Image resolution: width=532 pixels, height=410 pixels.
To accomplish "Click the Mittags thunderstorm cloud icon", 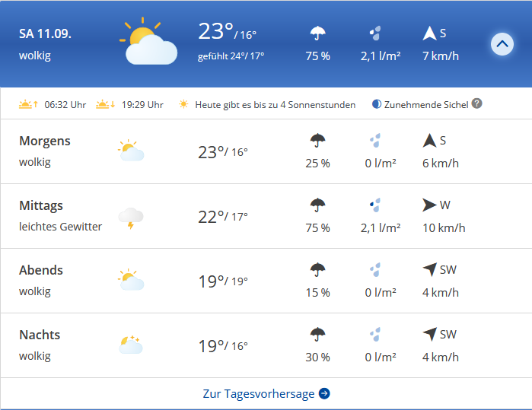I will (x=130, y=218).
